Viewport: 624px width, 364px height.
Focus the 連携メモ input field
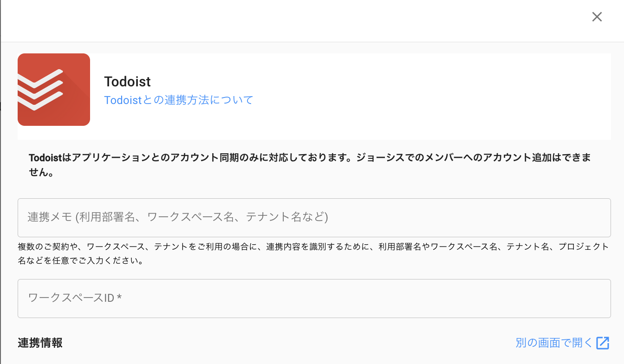tap(314, 218)
